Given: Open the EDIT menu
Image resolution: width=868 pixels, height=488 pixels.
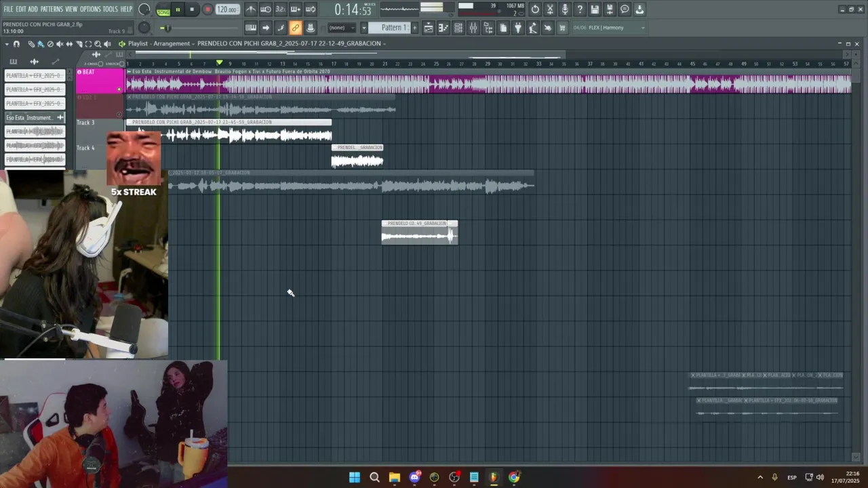Looking at the screenshot, I should pyautogui.click(x=21, y=9).
